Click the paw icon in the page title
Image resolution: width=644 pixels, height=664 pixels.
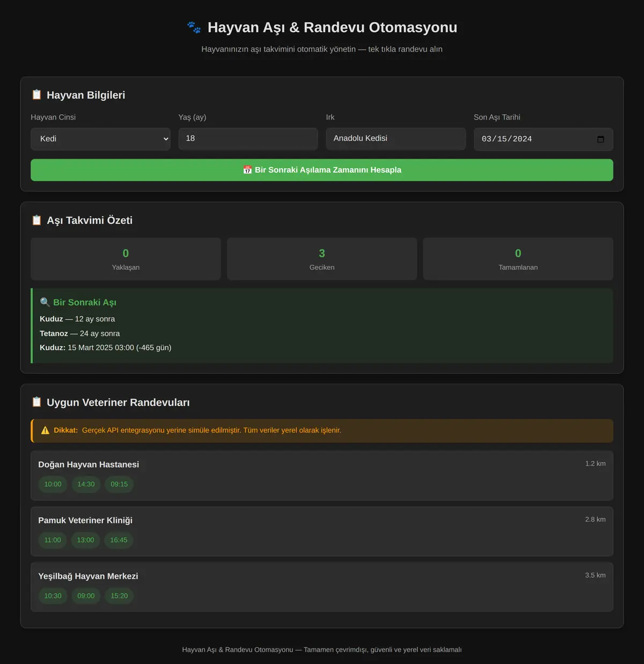(194, 27)
